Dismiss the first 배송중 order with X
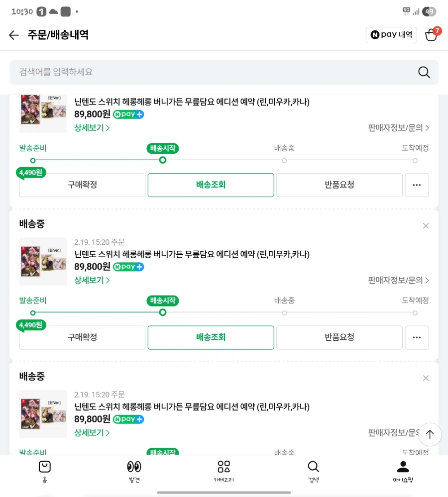 426,225
